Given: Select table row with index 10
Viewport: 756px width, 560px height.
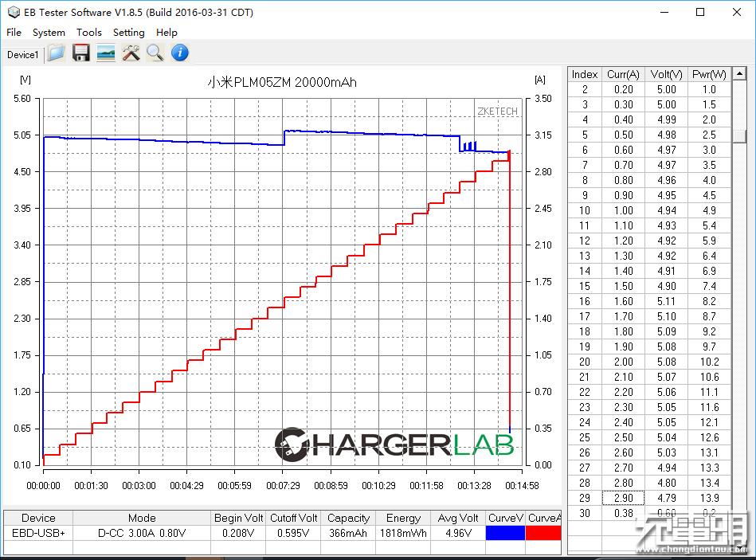Looking at the screenshot, I should (649, 210).
